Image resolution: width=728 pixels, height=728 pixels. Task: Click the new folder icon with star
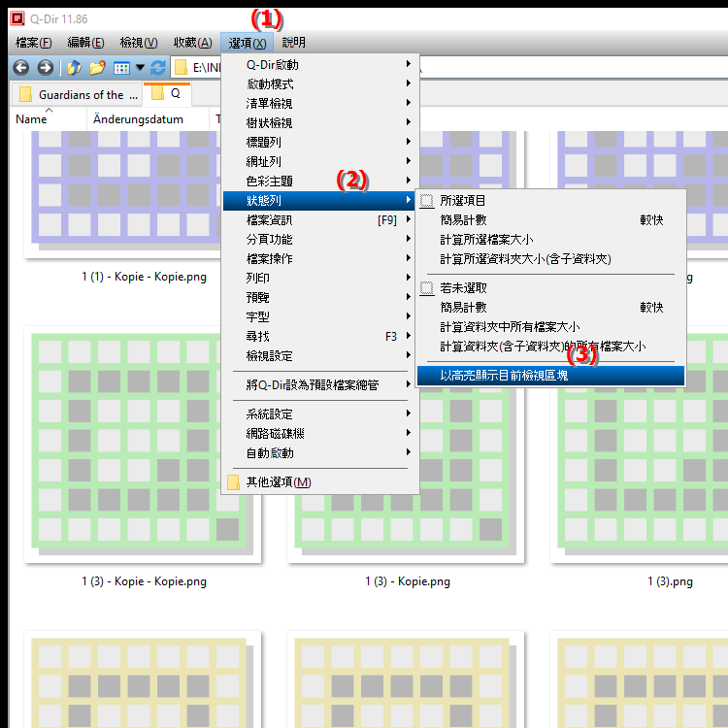click(x=97, y=68)
